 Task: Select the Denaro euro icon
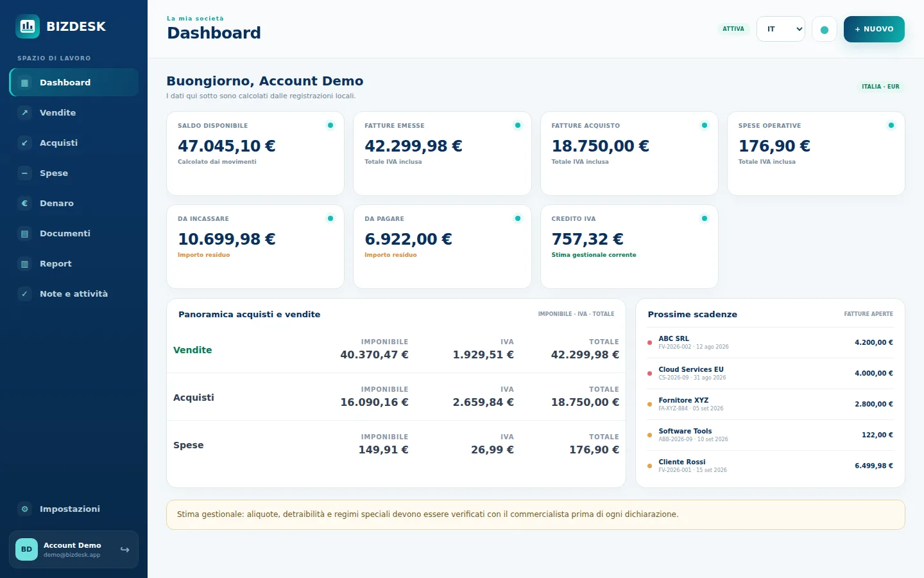[24, 203]
